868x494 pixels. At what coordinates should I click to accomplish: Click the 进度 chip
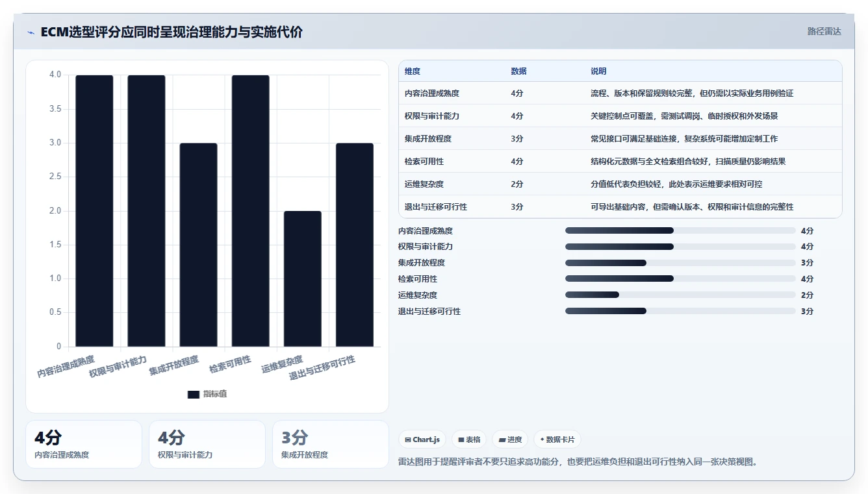coord(510,439)
